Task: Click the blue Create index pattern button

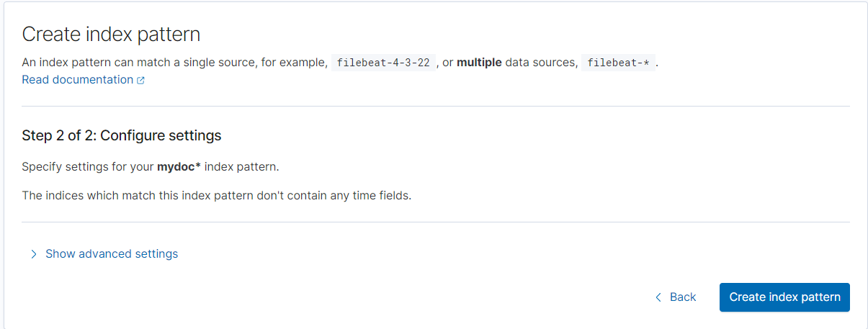Action: tap(784, 297)
